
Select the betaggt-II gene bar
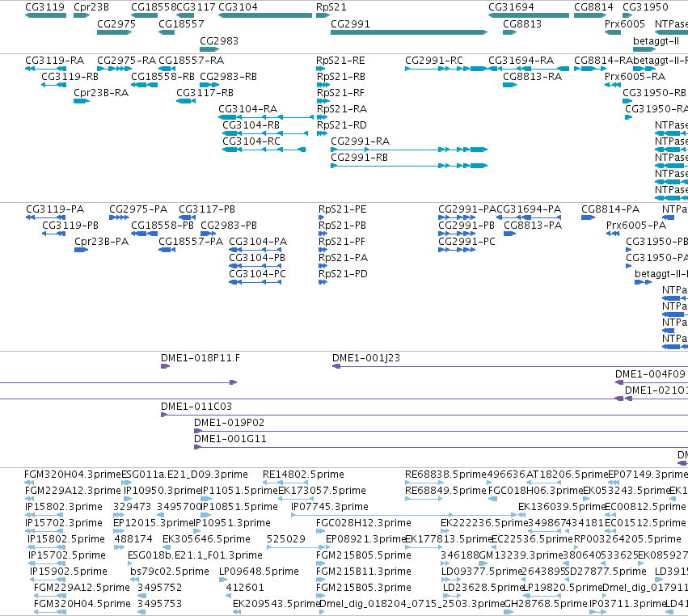(x=644, y=49)
